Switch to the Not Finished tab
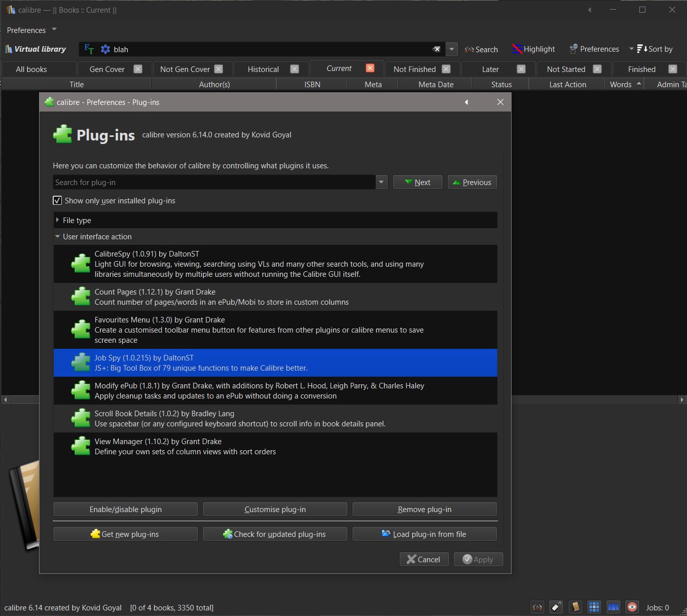687x616 pixels. [x=414, y=69]
